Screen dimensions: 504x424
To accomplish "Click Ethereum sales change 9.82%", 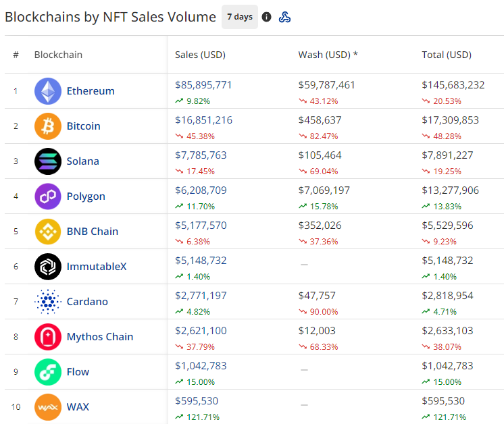I will [193, 101].
